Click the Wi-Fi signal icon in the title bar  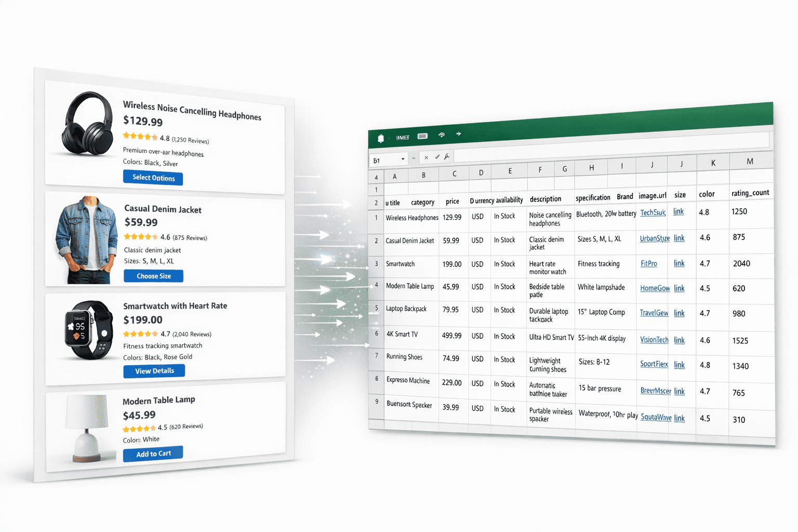point(442,135)
